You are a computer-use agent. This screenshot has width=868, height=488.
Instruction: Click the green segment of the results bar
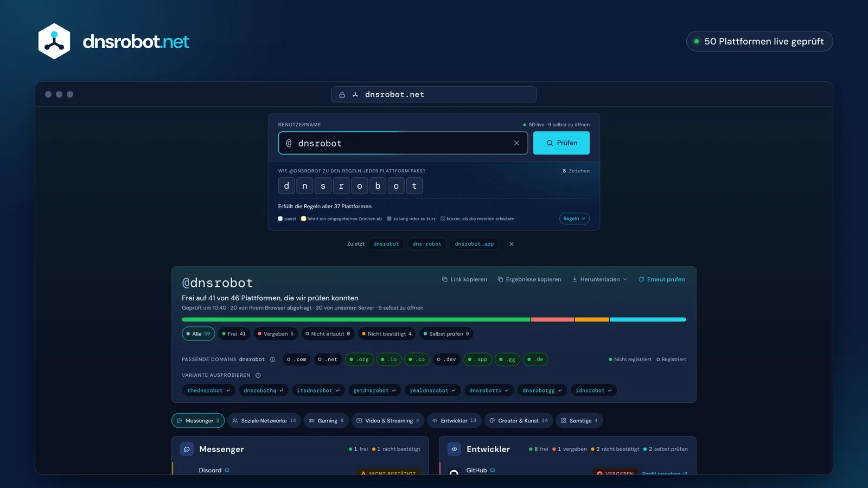pyautogui.click(x=356, y=320)
